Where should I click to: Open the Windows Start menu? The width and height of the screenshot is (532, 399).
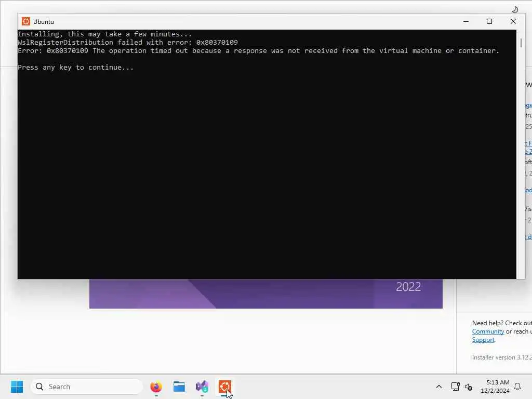tap(17, 387)
